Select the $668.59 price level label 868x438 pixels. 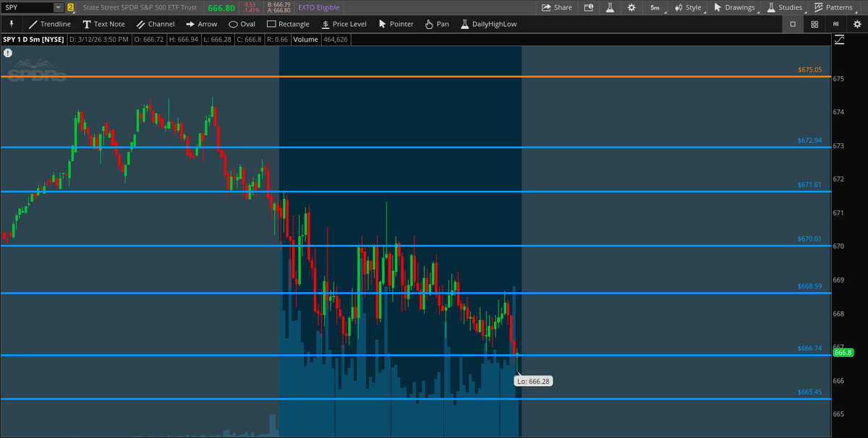809,286
